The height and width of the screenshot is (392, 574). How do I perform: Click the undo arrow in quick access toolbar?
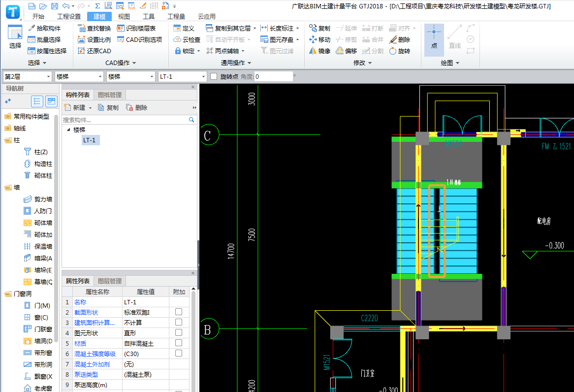click(65, 6)
